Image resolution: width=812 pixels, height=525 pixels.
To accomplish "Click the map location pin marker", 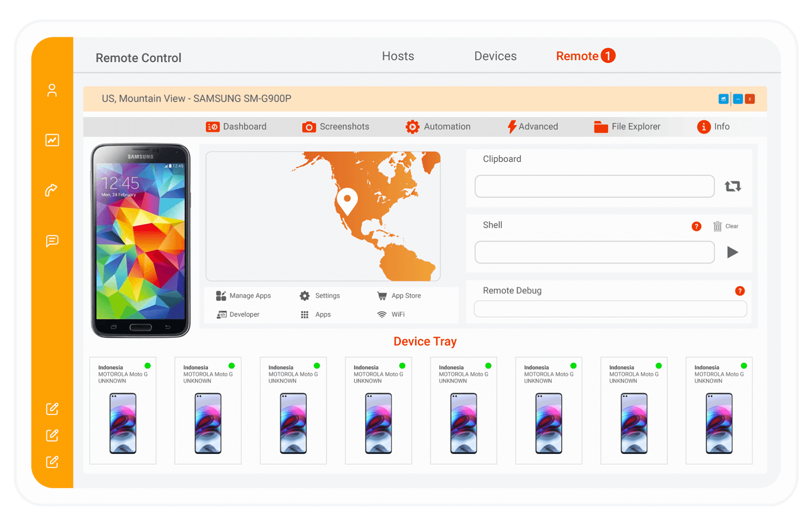I will pyautogui.click(x=347, y=200).
